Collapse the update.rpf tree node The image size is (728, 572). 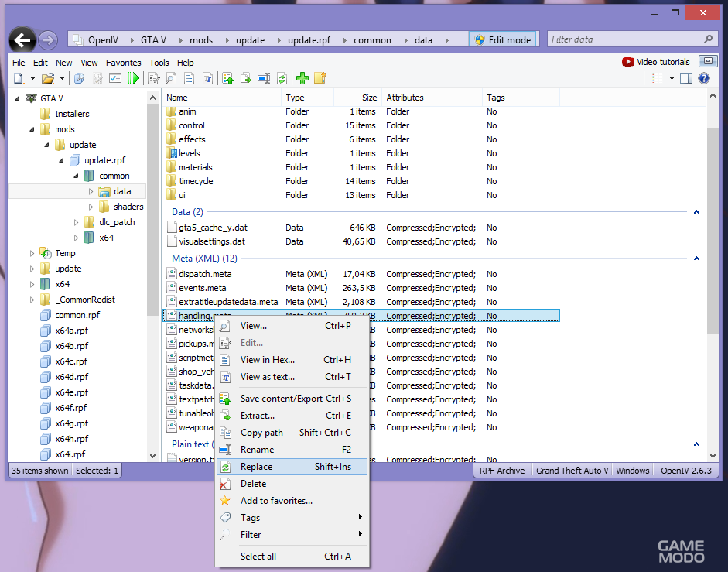pyautogui.click(x=61, y=160)
